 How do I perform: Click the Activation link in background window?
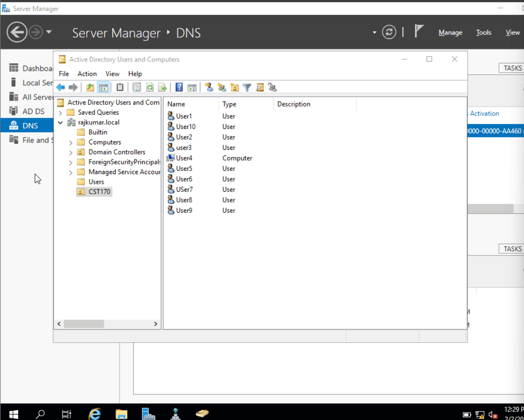484,114
